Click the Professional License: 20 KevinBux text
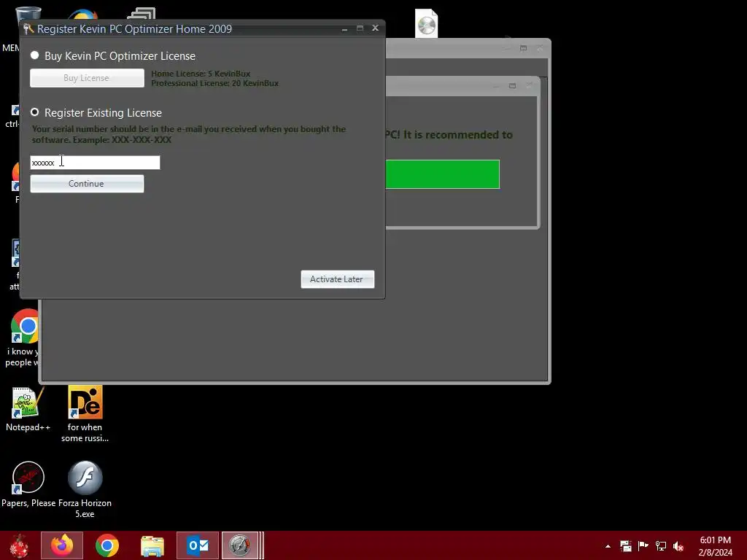Screen dimensions: 747x560 point(215,83)
